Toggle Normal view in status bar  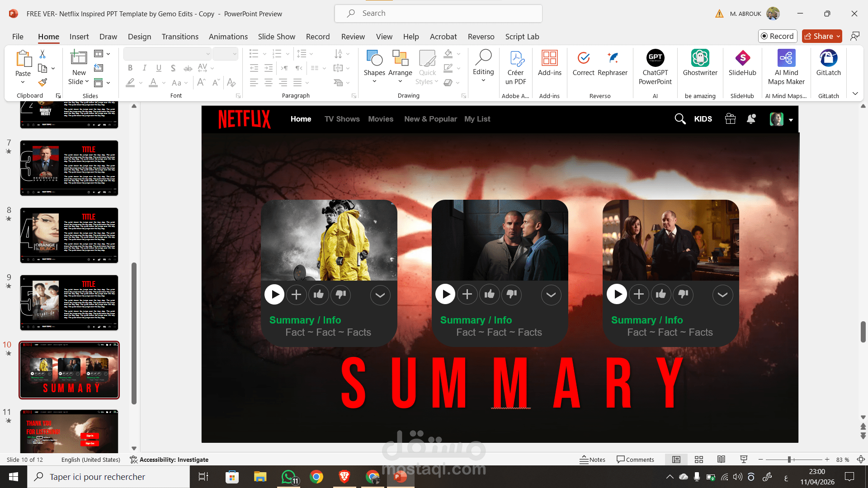tap(676, 460)
